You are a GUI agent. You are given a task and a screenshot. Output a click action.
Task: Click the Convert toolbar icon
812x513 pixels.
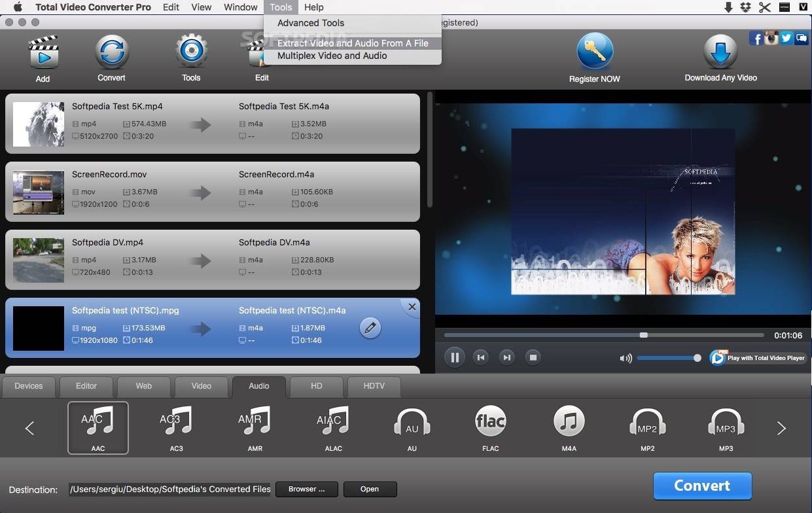click(x=112, y=52)
